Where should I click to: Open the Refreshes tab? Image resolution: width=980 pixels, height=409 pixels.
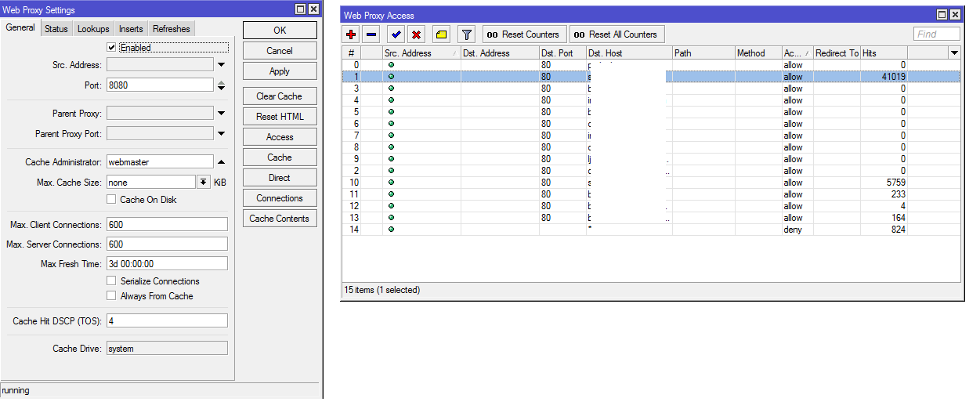tap(172, 29)
